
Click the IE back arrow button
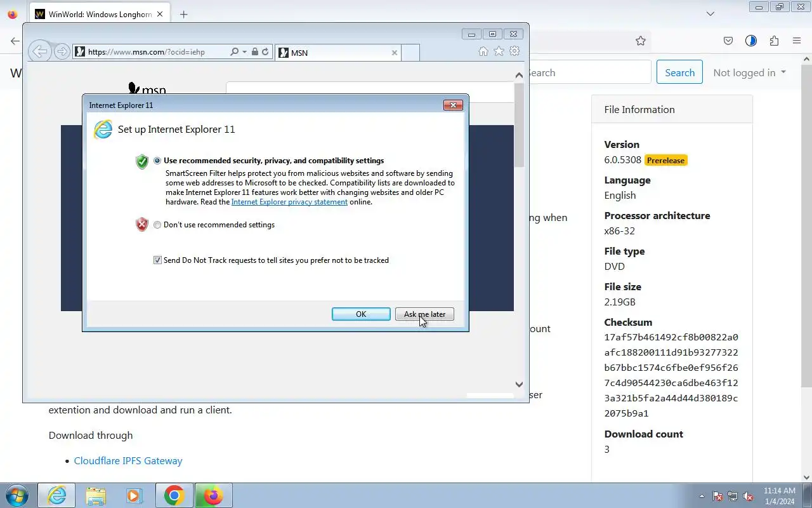click(40, 51)
